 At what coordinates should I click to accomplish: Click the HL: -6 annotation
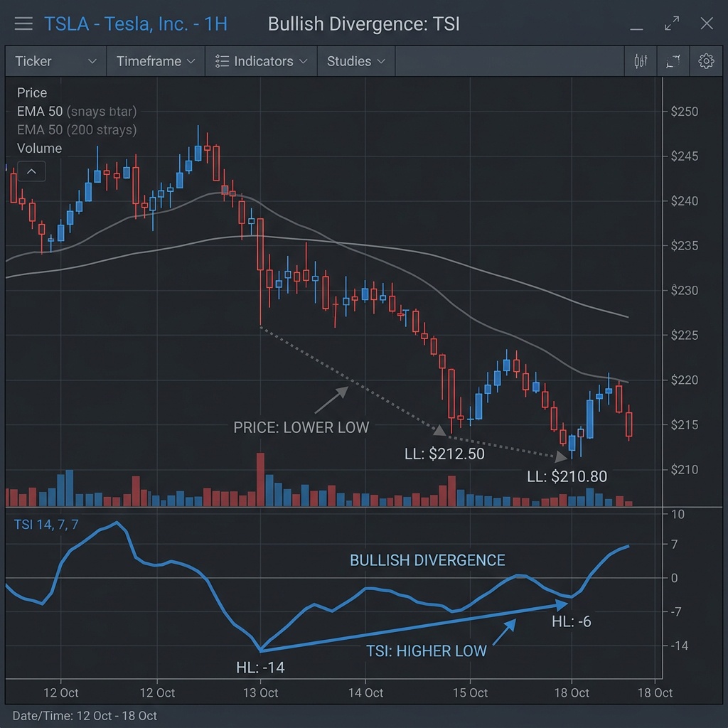tap(571, 621)
